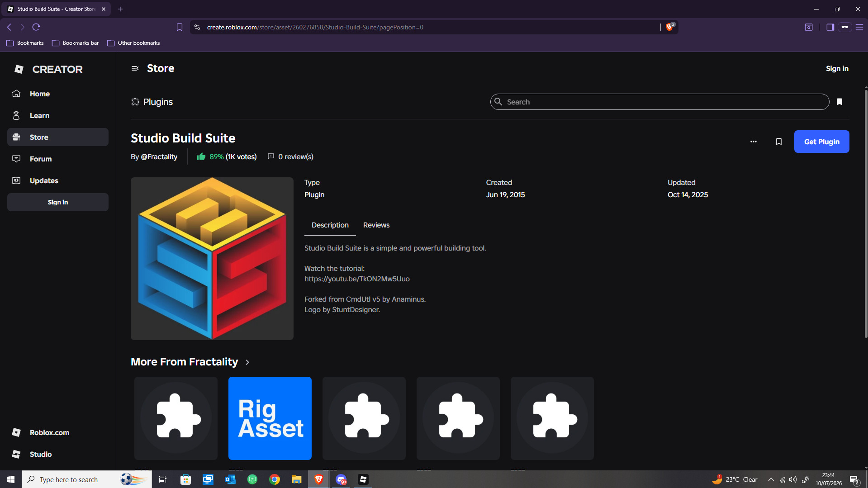This screenshot has width=868, height=488.
Task: Open Outlook from the taskbar
Action: point(230,479)
